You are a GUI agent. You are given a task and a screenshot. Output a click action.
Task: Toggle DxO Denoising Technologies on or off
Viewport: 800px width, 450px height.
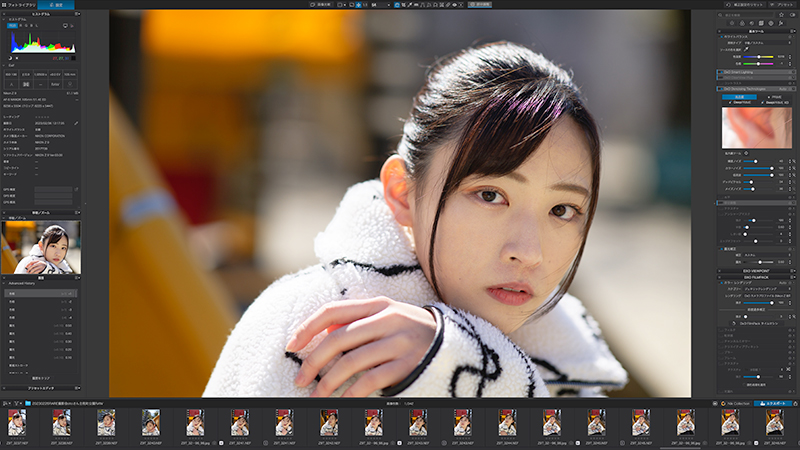click(721, 89)
